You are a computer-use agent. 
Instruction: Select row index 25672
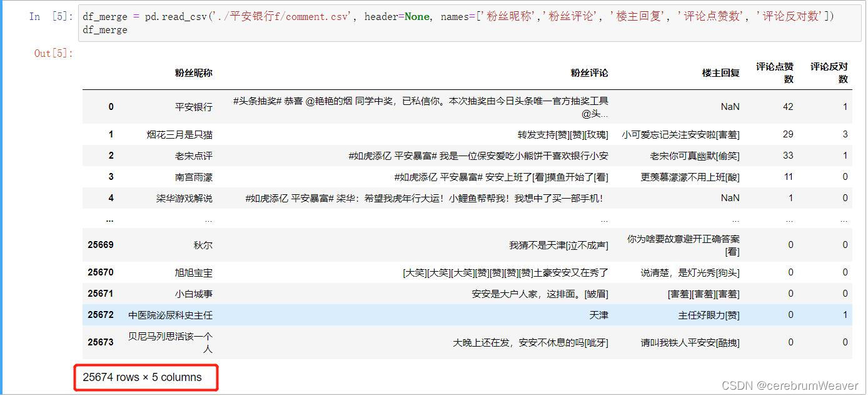click(101, 315)
